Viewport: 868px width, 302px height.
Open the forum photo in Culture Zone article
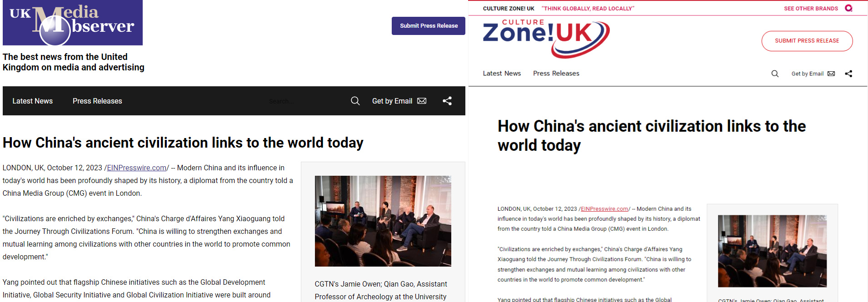pos(772,251)
